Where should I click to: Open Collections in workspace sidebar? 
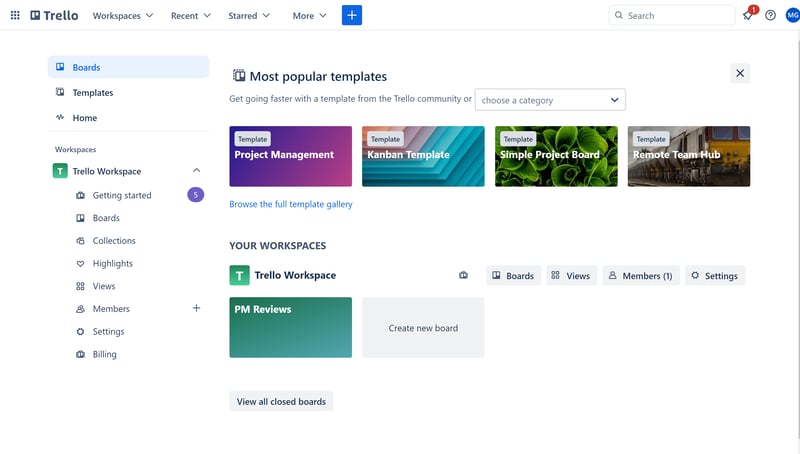click(114, 240)
